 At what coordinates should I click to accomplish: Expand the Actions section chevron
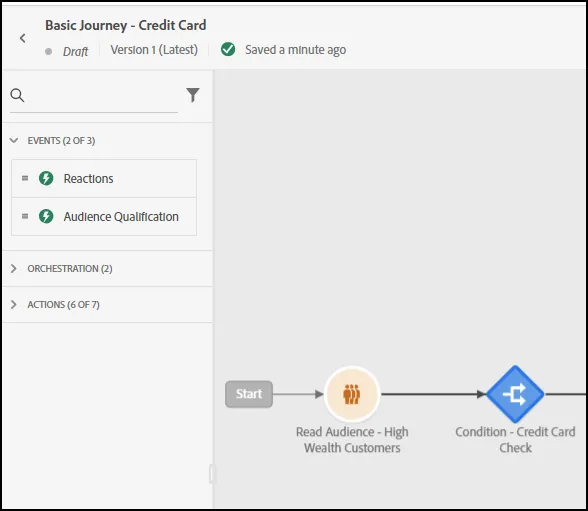click(x=14, y=304)
